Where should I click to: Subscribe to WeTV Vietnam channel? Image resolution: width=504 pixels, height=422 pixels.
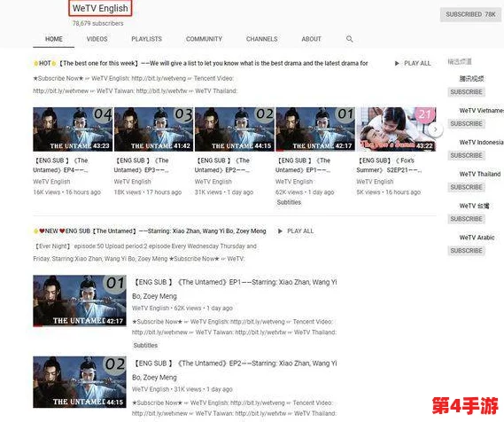466,124
